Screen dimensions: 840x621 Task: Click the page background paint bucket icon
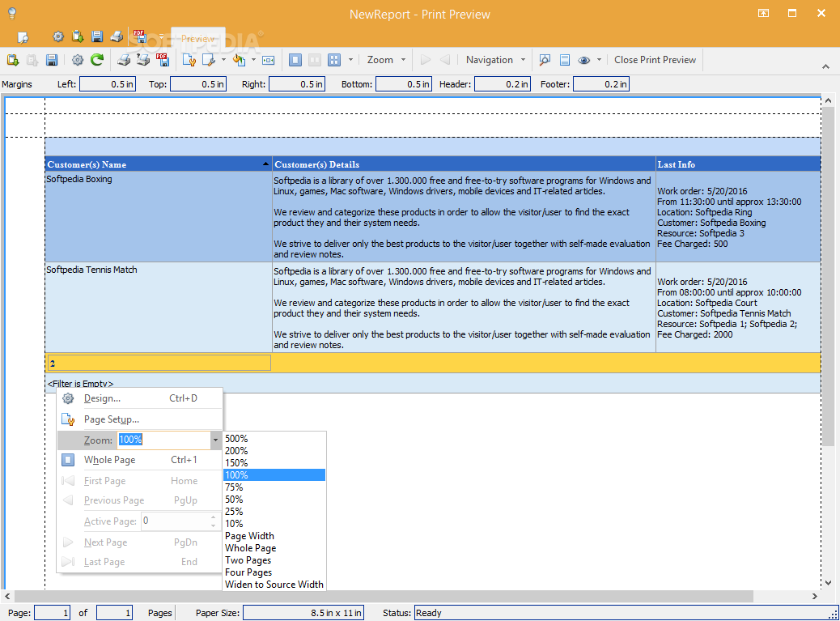point(239,60)
